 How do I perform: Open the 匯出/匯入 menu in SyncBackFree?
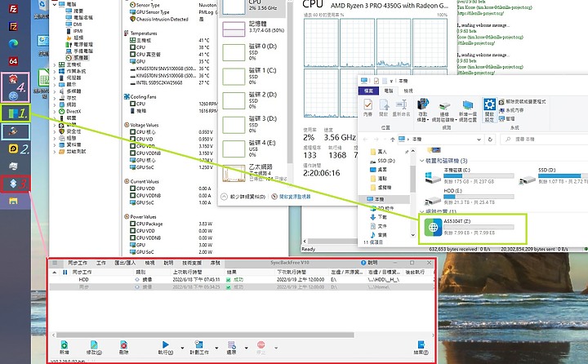click(125, 263)
